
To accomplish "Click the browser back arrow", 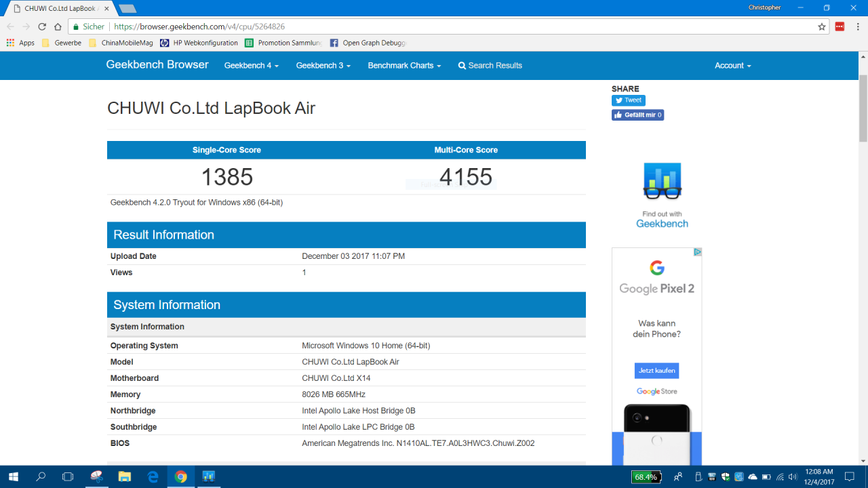I will click(x=10, y=26).
